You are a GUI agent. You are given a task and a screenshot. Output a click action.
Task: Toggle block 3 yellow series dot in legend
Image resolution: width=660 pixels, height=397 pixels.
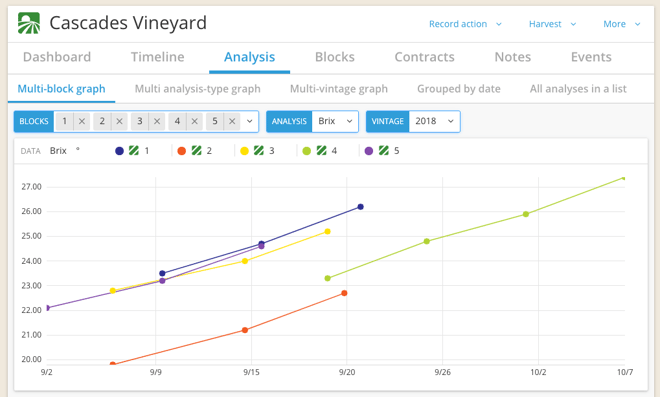(245, 151)
